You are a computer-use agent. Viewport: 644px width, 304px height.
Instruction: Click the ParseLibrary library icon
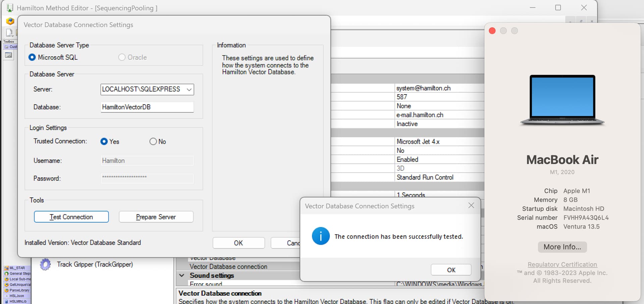6,290
